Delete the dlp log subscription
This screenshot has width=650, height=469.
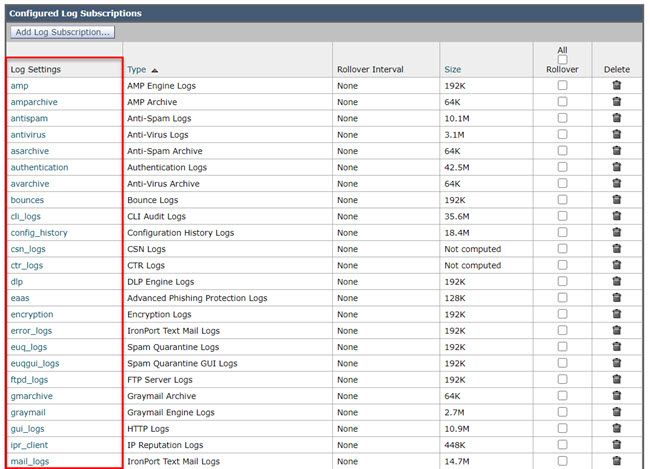[616, 281]
